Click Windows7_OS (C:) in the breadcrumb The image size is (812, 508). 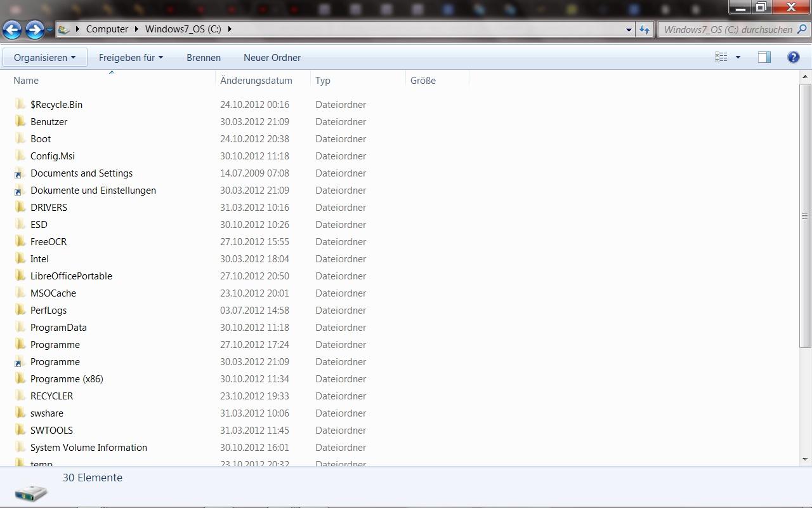183,29
